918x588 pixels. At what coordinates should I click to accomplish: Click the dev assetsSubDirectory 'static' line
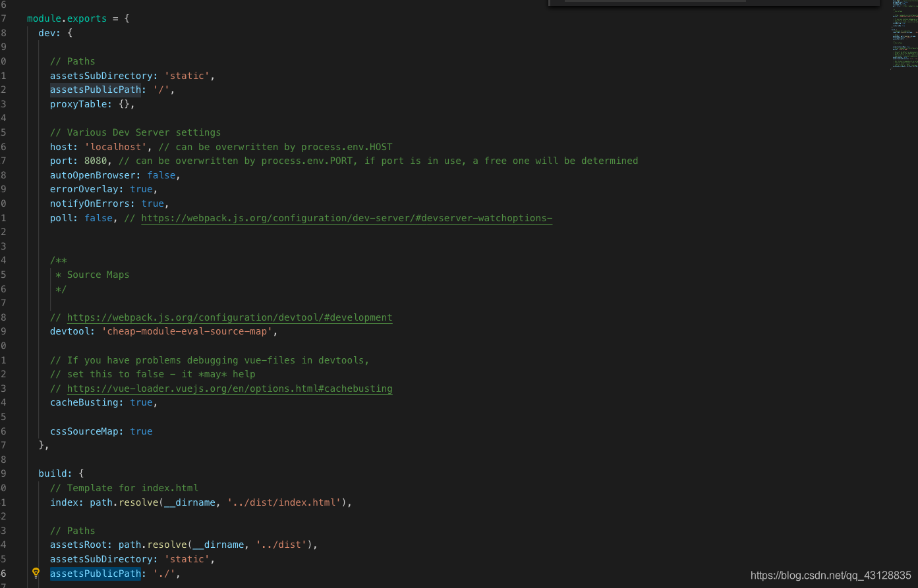pos(132,76)
